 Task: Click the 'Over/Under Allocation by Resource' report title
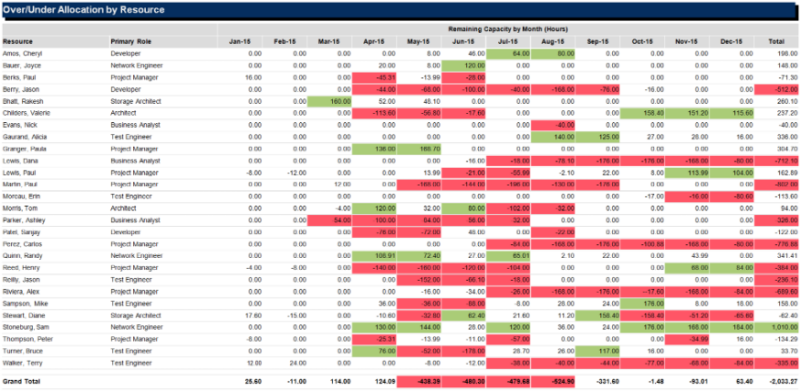click(x=84, y=10)
